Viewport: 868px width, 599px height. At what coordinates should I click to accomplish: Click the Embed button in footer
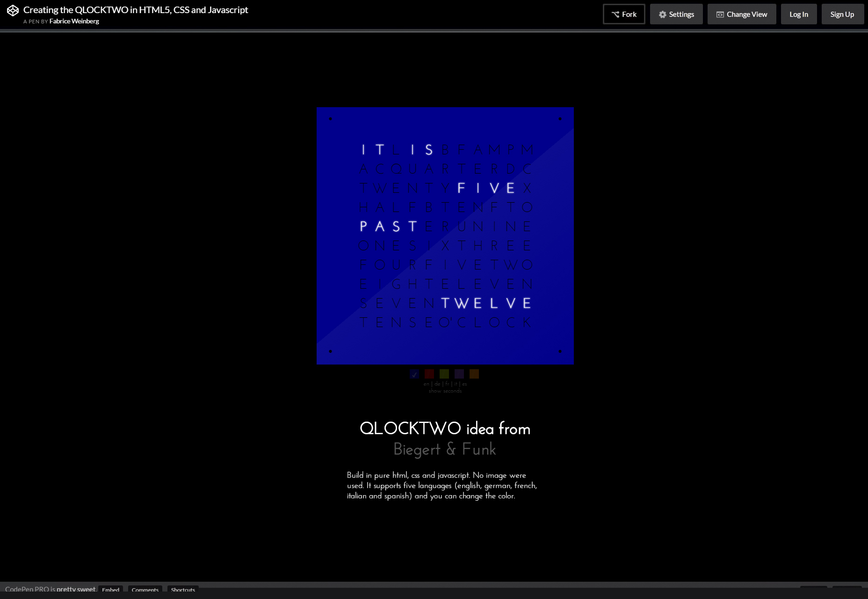click(x=110, y=590)
